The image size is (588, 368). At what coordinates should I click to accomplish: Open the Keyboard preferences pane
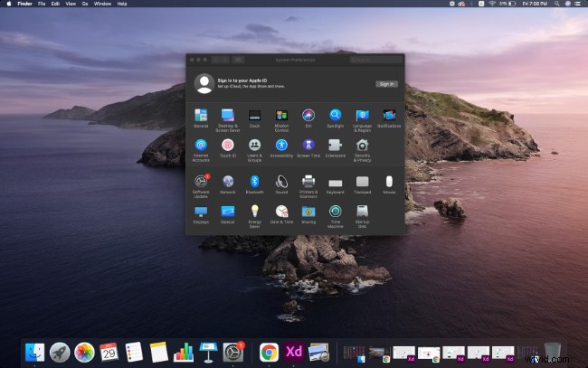coord(336,183)
